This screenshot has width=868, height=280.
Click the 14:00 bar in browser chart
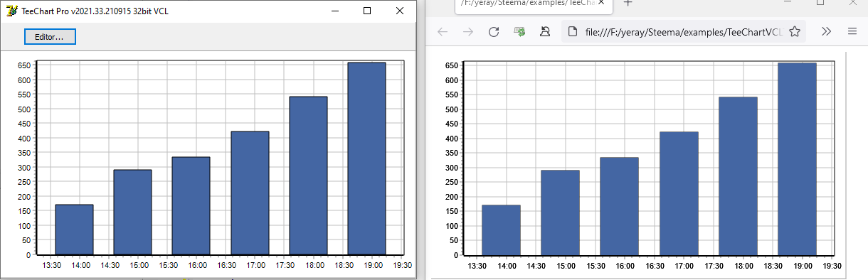(501, 230)
